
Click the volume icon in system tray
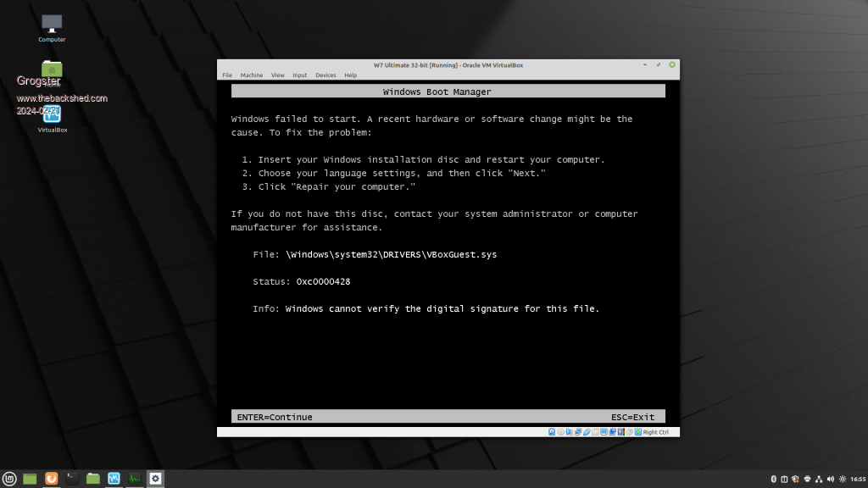(829, 479)
